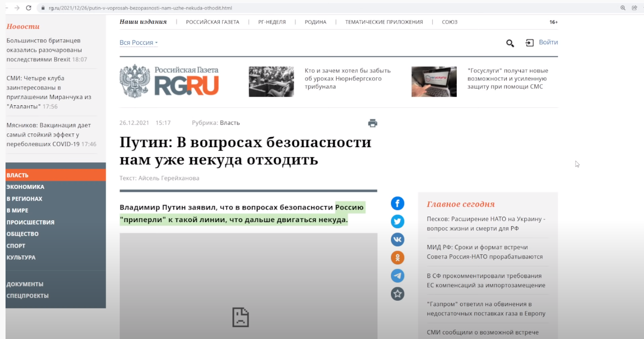Share article on Twitter
The width and height of the screenshot is (644, 339).
tap(397, 222)
